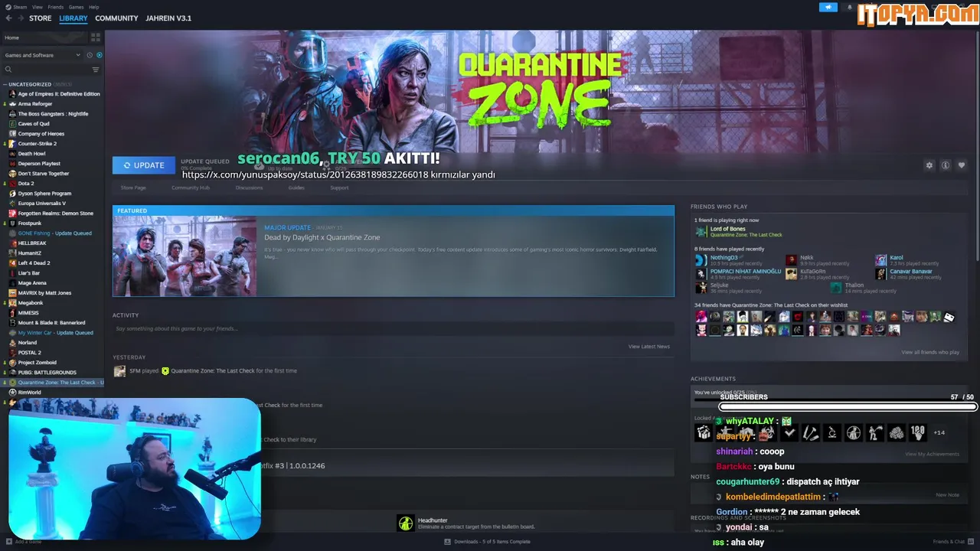Open the View menu
The width and height of the screenshot is (980, 551).
(37, 7)
